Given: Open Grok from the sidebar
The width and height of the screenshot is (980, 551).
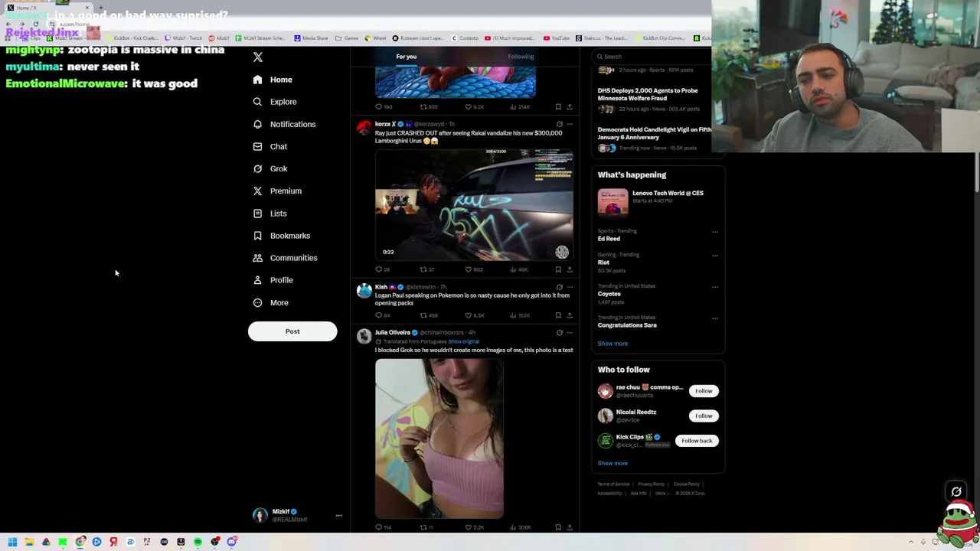Looking at the screenshot, I should click(x=269, y=168).
